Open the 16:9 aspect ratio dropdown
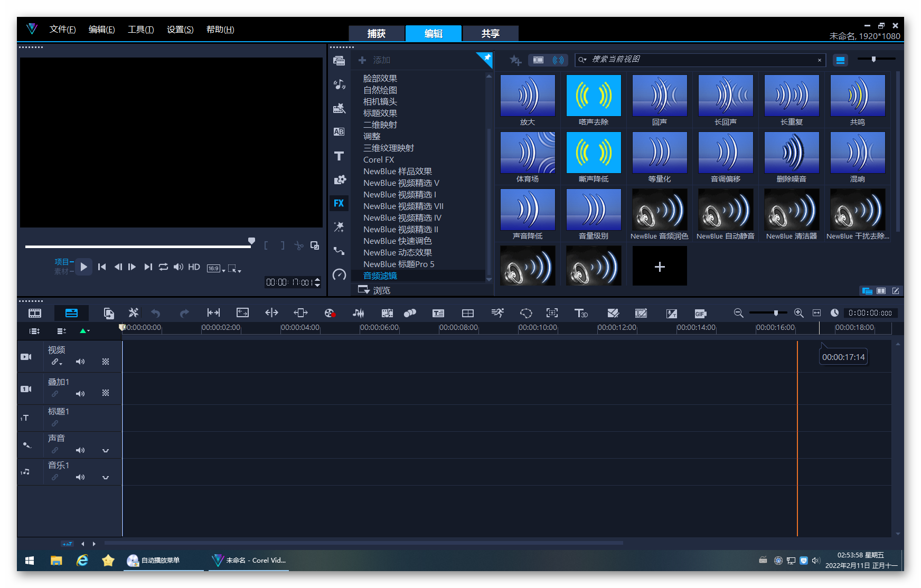This screenshot has width=921, height=588. click(215, 268)
